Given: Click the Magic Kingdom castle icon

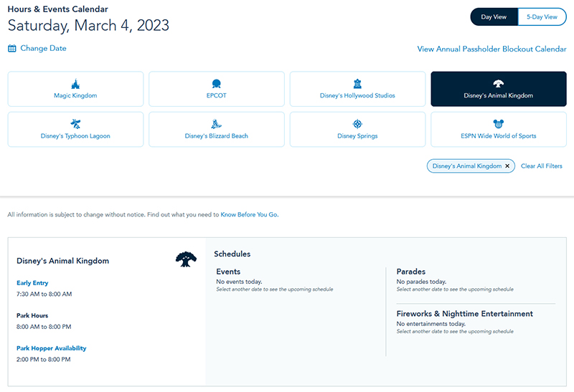Looking at the screenshot, I should click(x=75, y=84).
